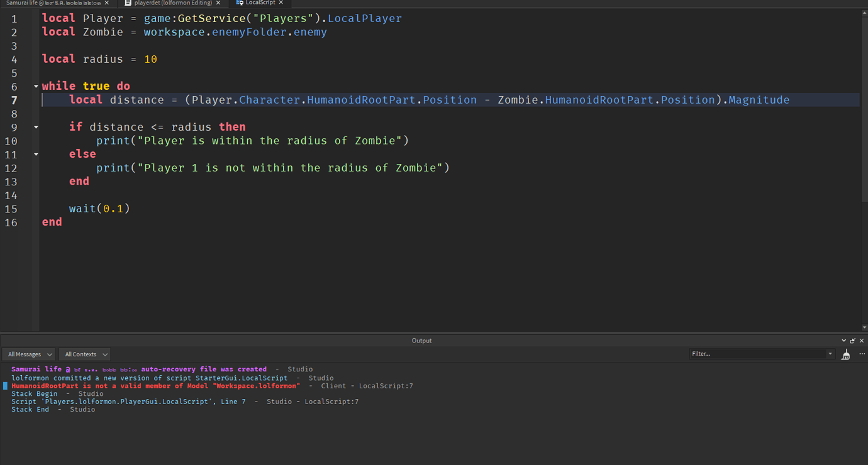
Task: Click the HumanoidRootPart error message in Output
Action: pos(151,385)
